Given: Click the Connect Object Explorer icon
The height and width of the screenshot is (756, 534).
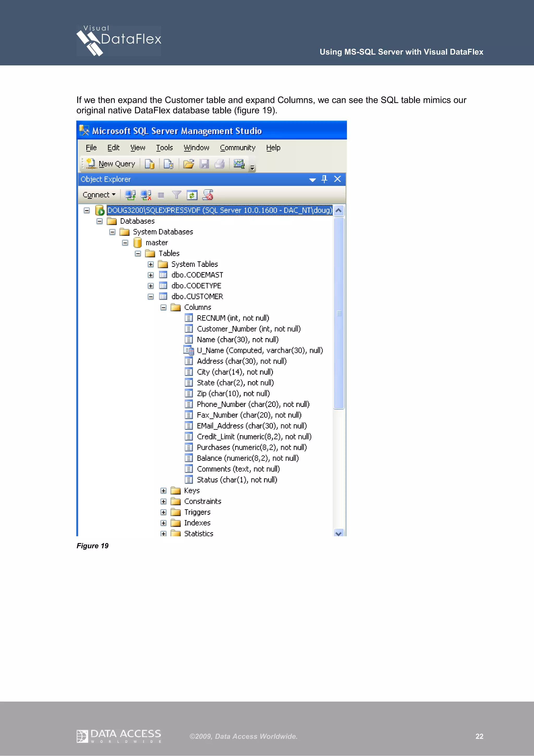Looking at the screenshot, I should (130, 195).
